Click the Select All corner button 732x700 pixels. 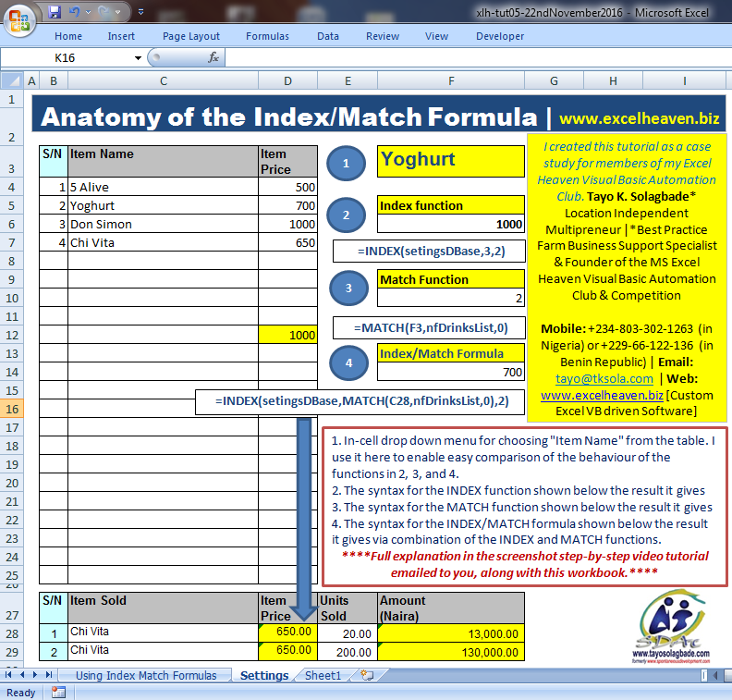12,80
